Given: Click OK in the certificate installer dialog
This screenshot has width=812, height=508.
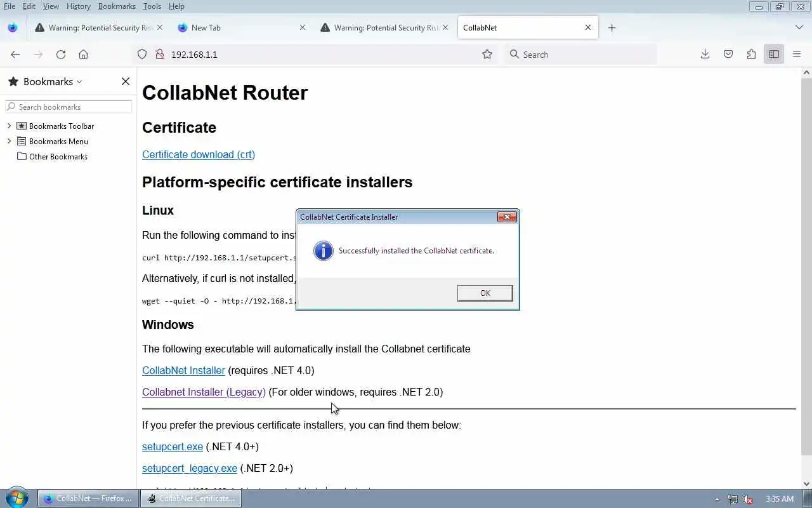Looking at the screenshot, I should point(485,293).
